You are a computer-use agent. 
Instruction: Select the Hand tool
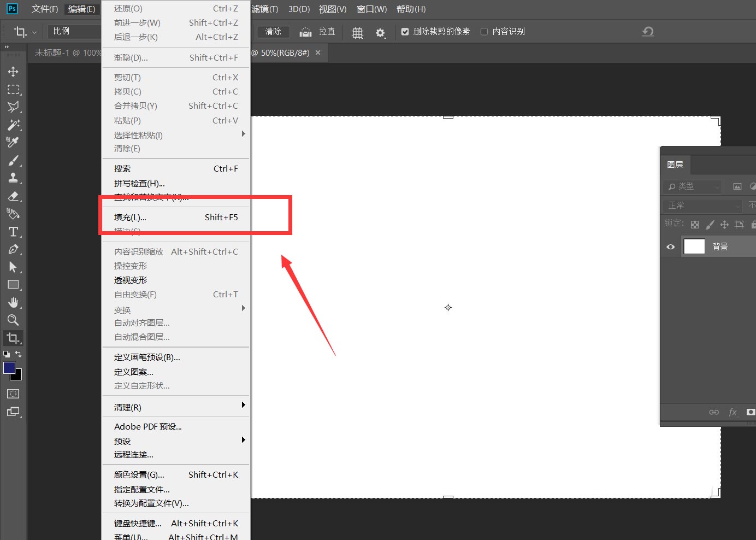coord(13,302)
